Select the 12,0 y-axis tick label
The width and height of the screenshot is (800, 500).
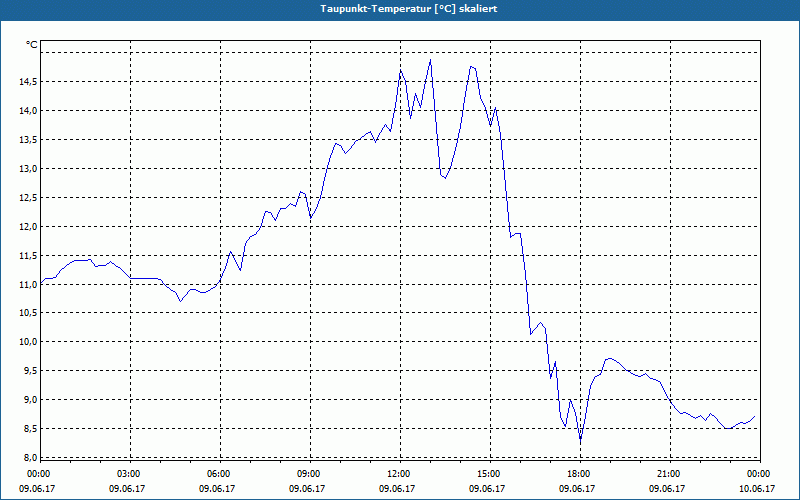[29, 227]
